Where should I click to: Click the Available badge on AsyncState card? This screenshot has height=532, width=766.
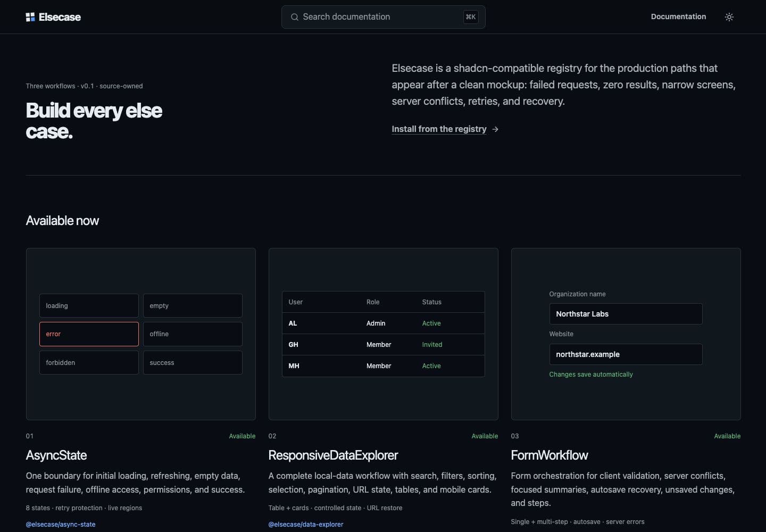click(x=242, y=436)
